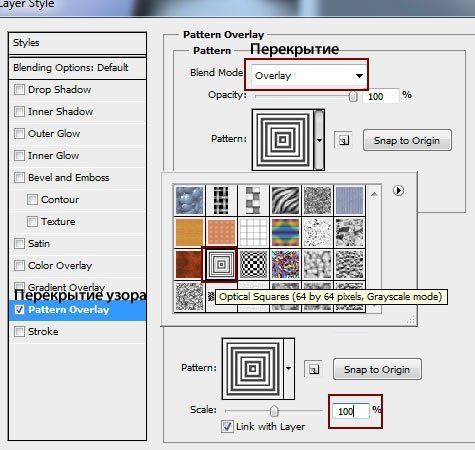Viewport: 475px width, 450px height.
Task: Enable the Inner Shadow checkbox
Action: click(x=19, y=111)
